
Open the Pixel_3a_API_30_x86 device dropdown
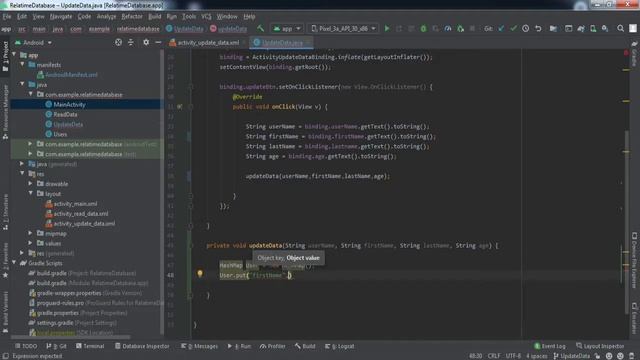click(343, 29)
